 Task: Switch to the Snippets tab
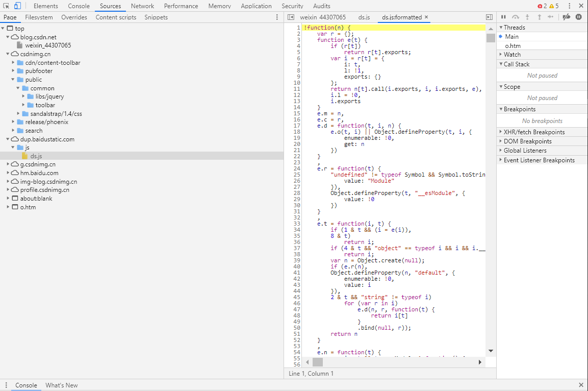click(156, 17)
